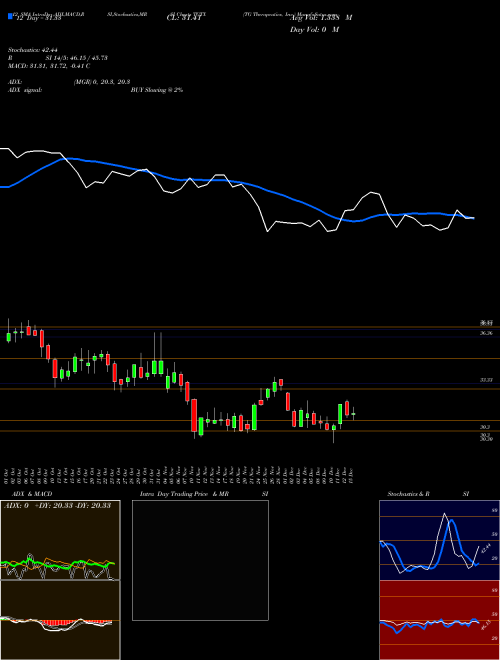Click the tall green candlestick around 21 Nov
This screenshot has height=660, width=500.
pos(255,417)
